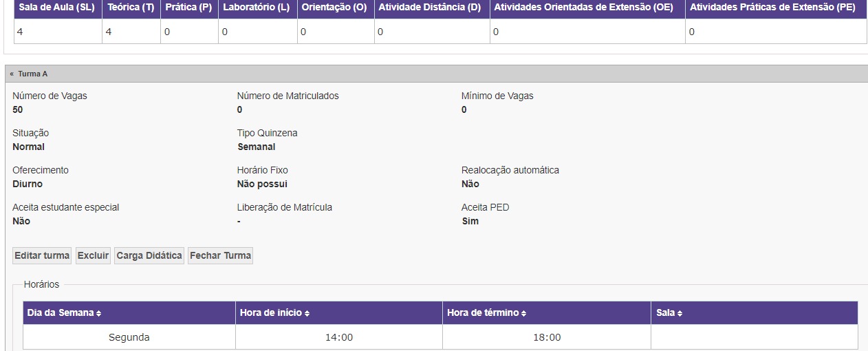Click the sort arrows beside Hora de início
868x351 pixels.
click(307, 313)
